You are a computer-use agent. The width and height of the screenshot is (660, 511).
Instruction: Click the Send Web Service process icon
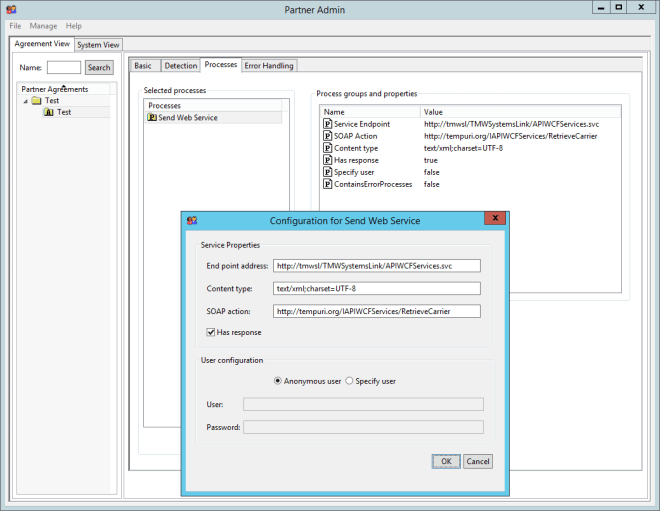tap(151, 118)
